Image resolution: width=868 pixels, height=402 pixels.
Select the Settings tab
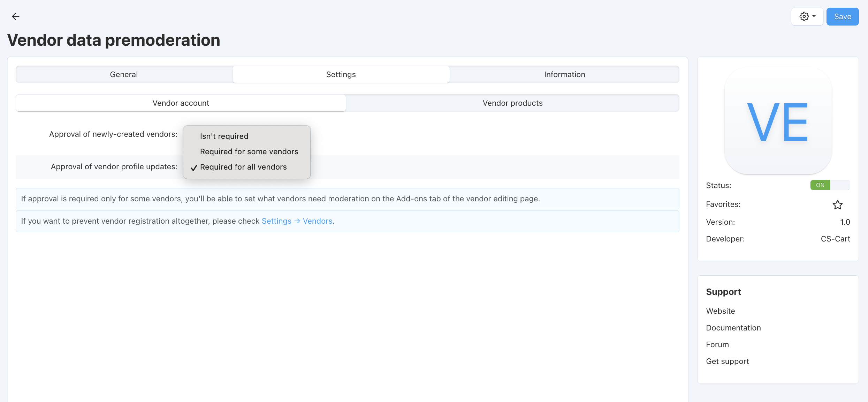(341, 74)
